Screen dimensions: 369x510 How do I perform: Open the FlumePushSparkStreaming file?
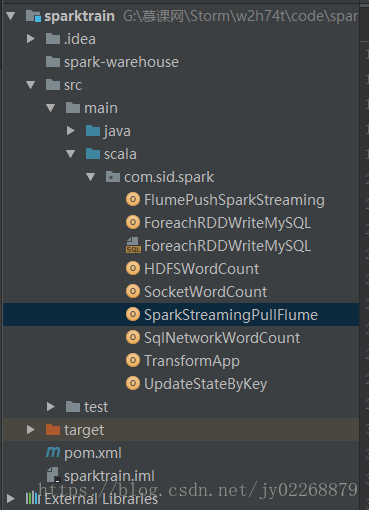(234, 200)
